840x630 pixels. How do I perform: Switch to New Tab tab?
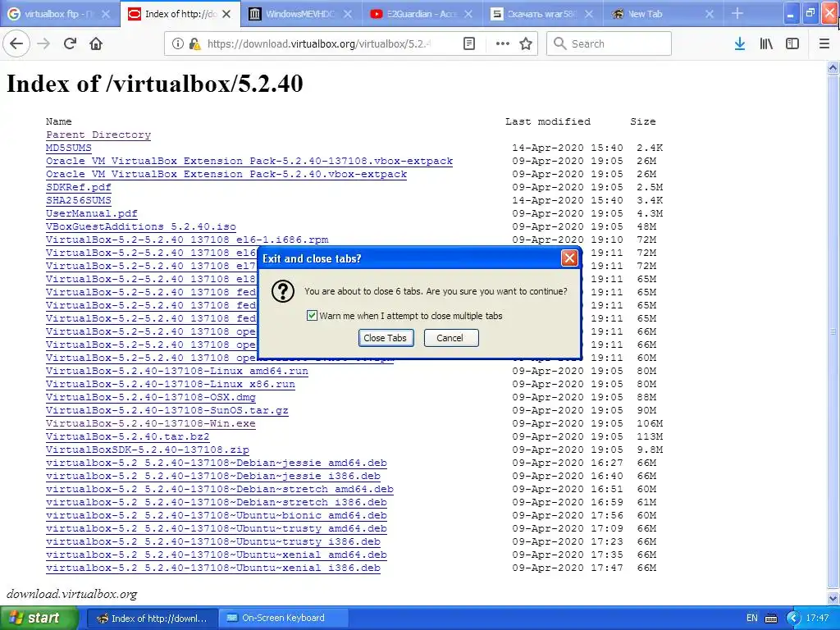pyautogui.click(x=664, y=15)
